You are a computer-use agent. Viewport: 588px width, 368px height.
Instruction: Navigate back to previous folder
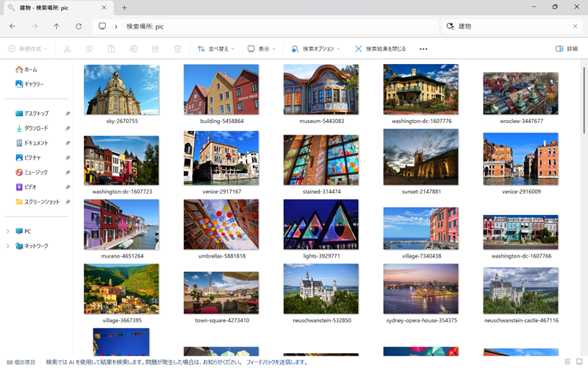(x=12, y=26)
